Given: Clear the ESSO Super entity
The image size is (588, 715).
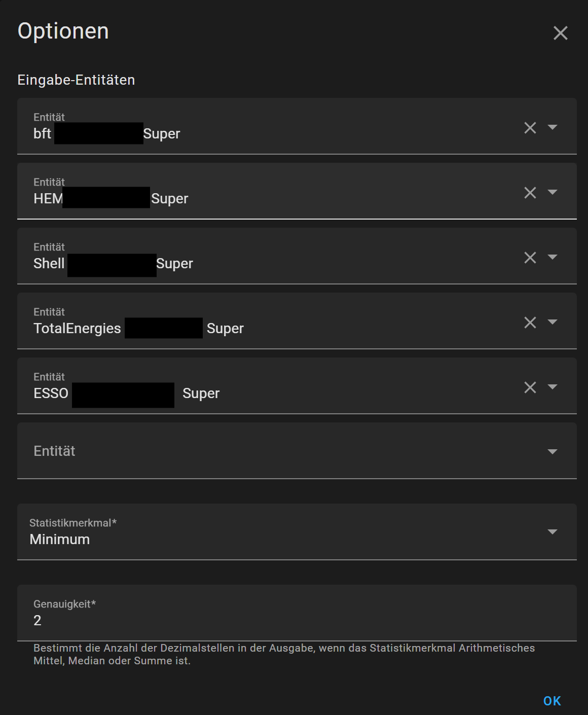Looking at the screenshot, I should [x=530, y=387].
